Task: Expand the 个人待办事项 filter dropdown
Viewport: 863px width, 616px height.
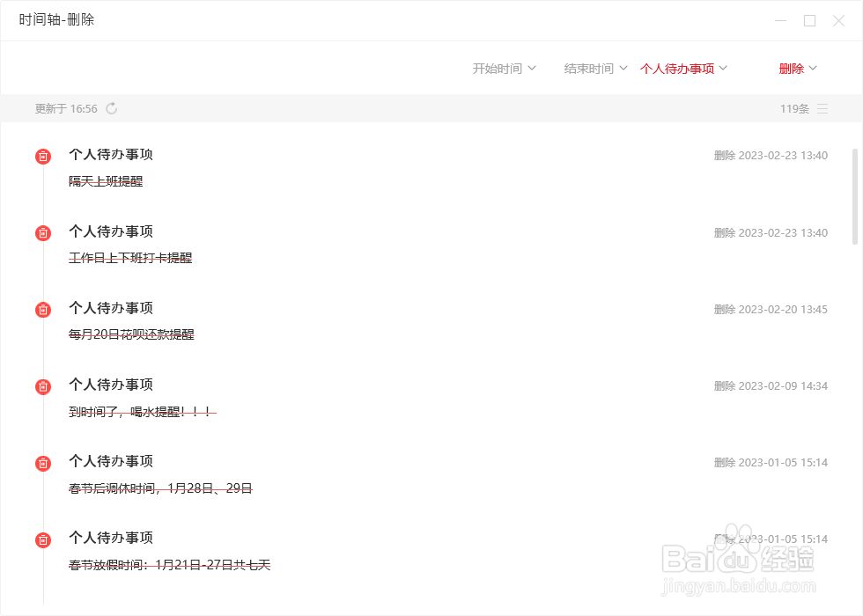Action: [683, 69]
